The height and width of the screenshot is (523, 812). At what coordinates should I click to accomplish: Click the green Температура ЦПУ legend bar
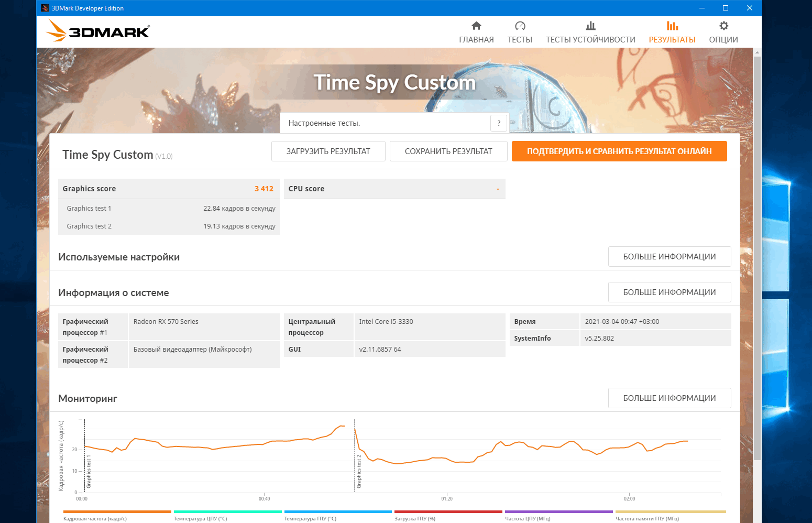tap(228, 511)
